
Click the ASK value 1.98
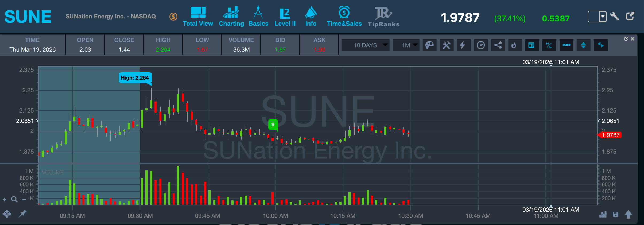319,50
